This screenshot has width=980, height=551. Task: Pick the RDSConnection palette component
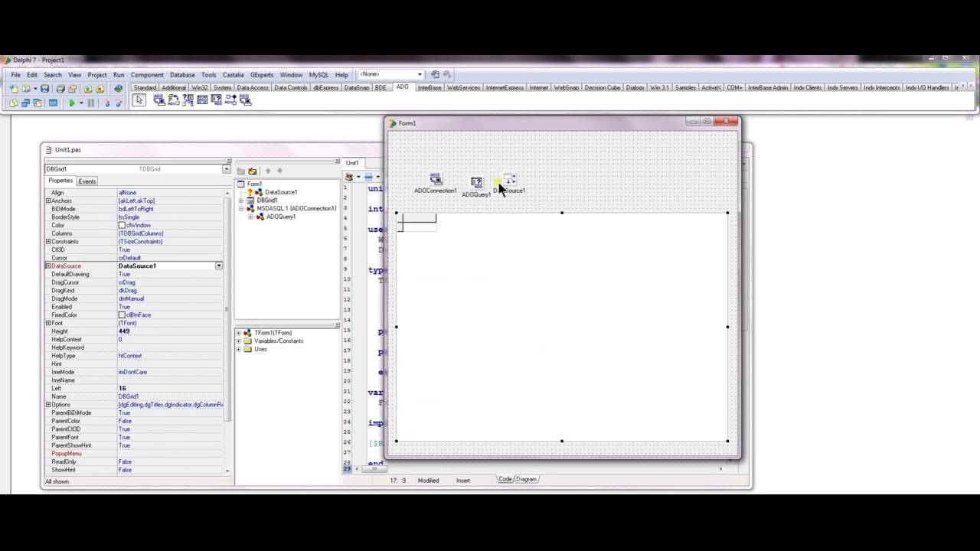[x=246, y=100]
